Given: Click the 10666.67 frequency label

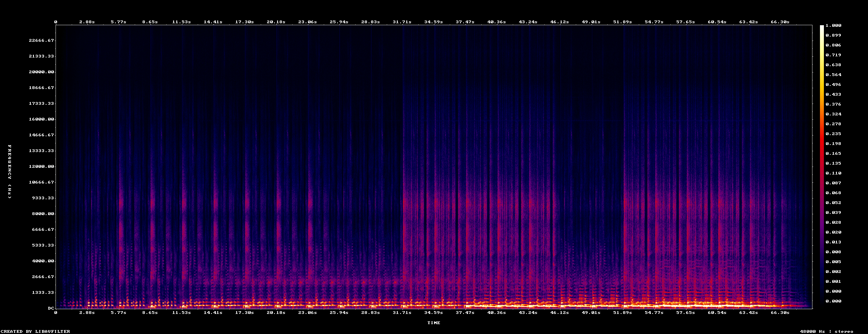Looking at the screenshot, I should pos(41,182).
